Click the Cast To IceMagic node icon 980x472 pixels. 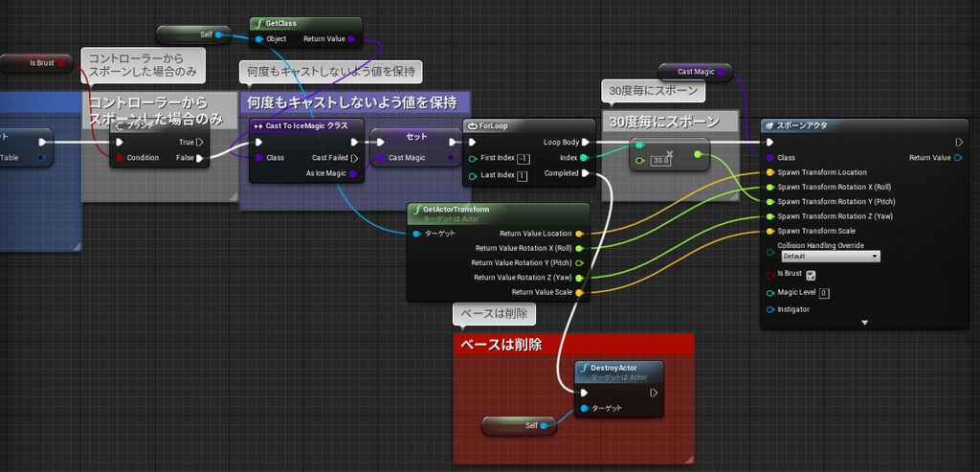pyautogui.click(x=258, y=125)
